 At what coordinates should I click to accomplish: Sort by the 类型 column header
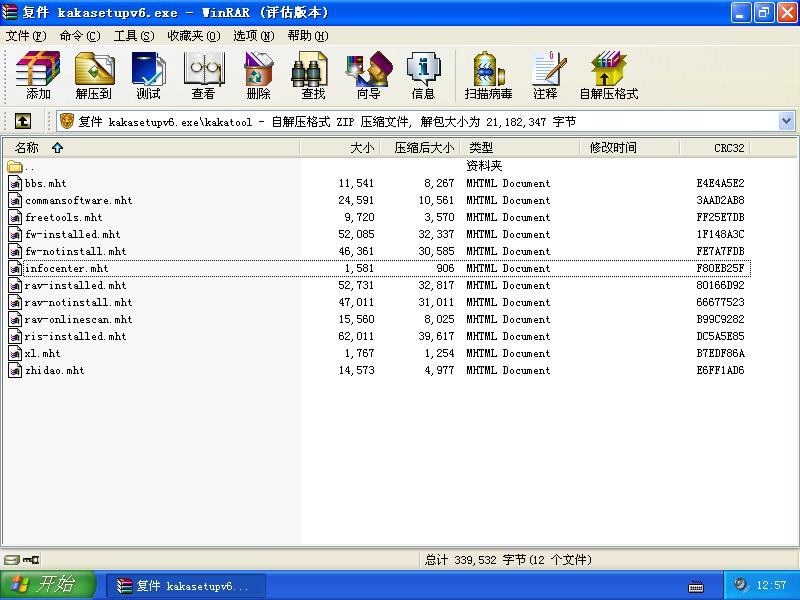click(x=520, y=148)
